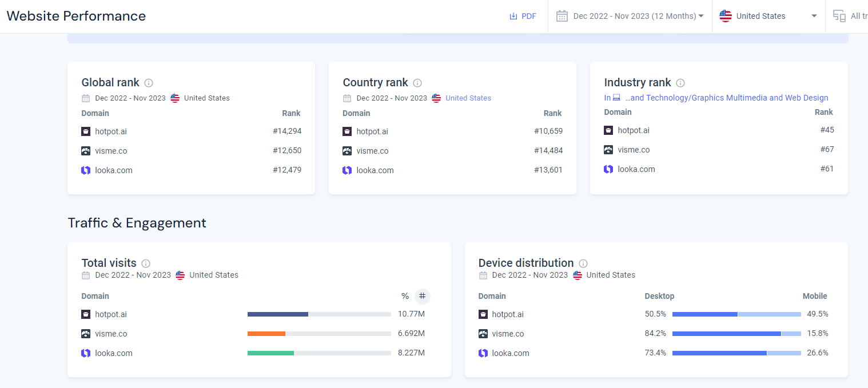Switch Total visits to percentage view
The width and height of the screenshot is (868, 388).
coord(405,296)
